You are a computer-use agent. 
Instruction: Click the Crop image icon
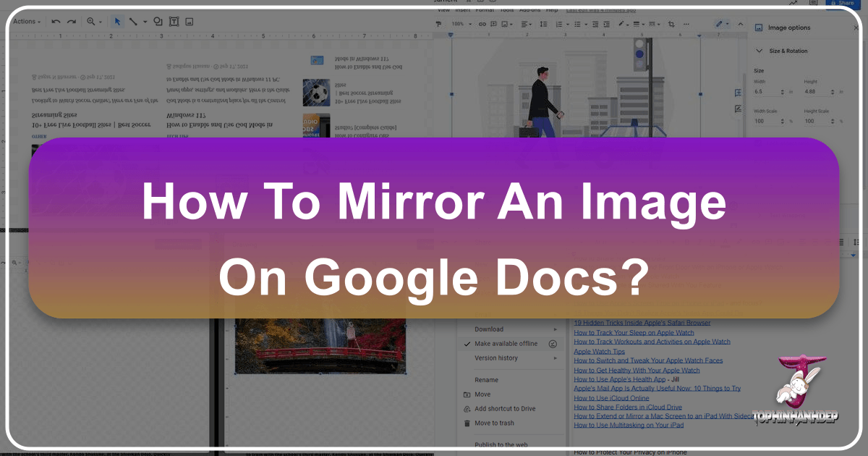(672, 24)
